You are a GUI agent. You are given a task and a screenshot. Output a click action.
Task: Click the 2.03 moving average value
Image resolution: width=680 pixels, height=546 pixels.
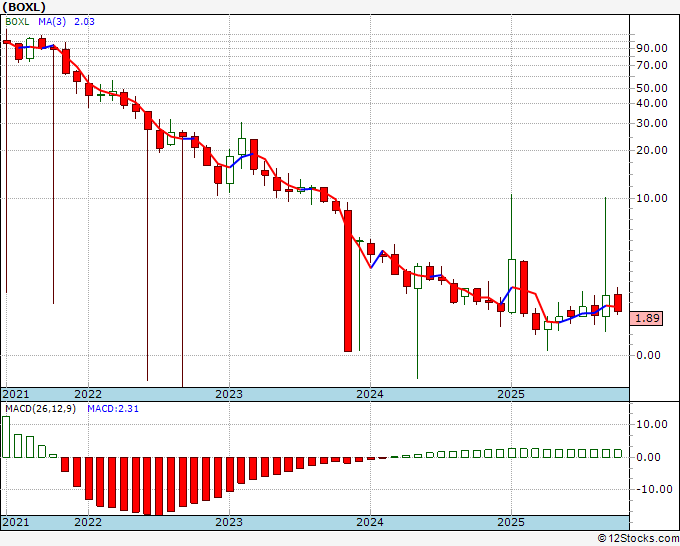click(84, 22)
